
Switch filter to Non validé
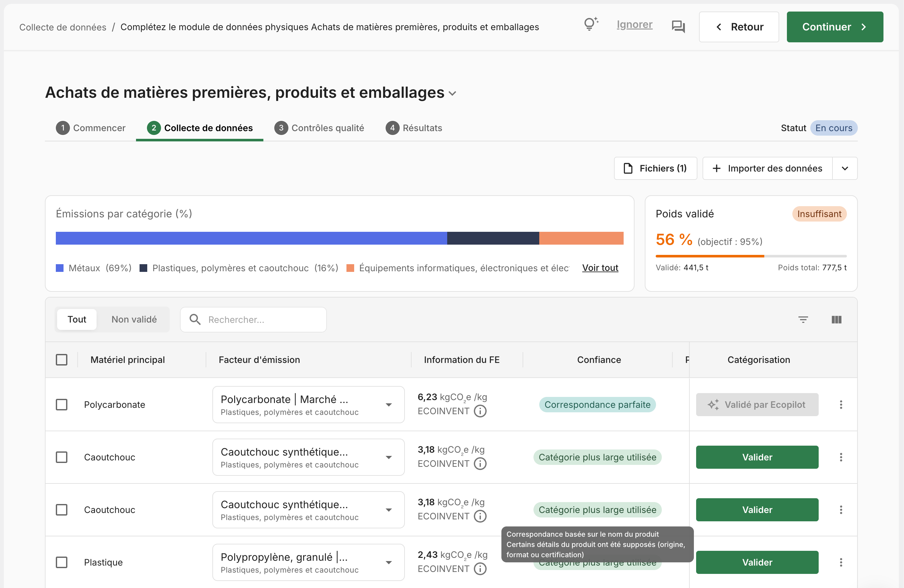pos(134,320)
